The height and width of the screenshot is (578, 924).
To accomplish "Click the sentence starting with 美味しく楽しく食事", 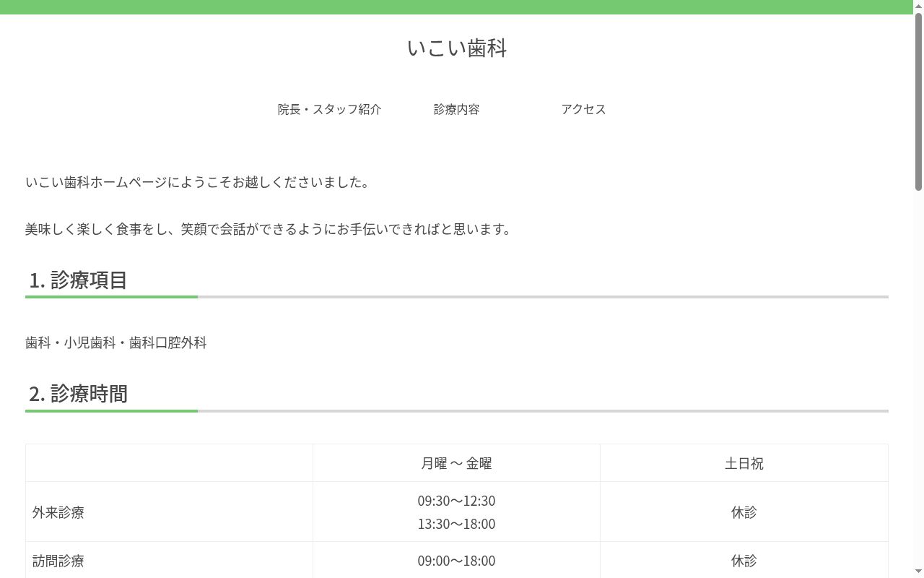I will pos(269,229).
